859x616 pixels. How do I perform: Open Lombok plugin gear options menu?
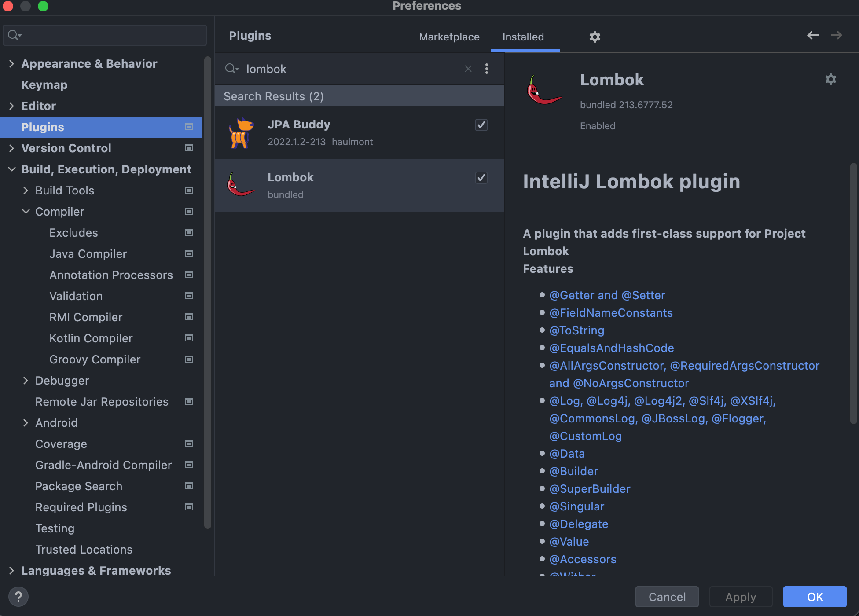tap(830, 79)
